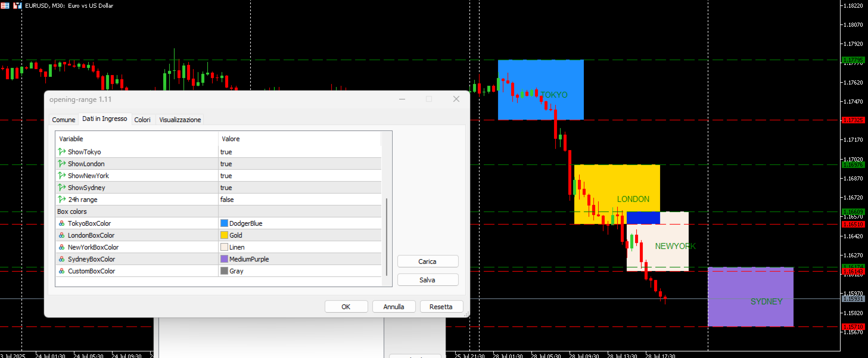
Task: Click the Resetta button
Action: coord(441,307)
